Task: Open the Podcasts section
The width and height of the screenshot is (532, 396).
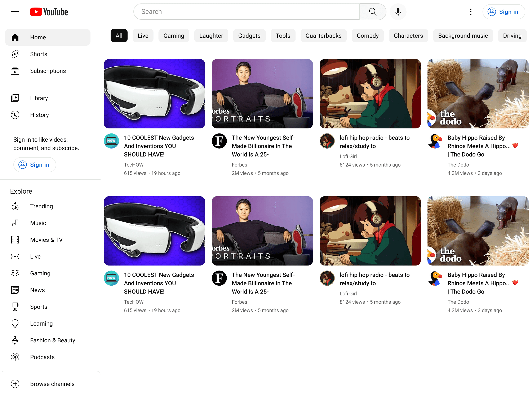Action: (42, 357)
